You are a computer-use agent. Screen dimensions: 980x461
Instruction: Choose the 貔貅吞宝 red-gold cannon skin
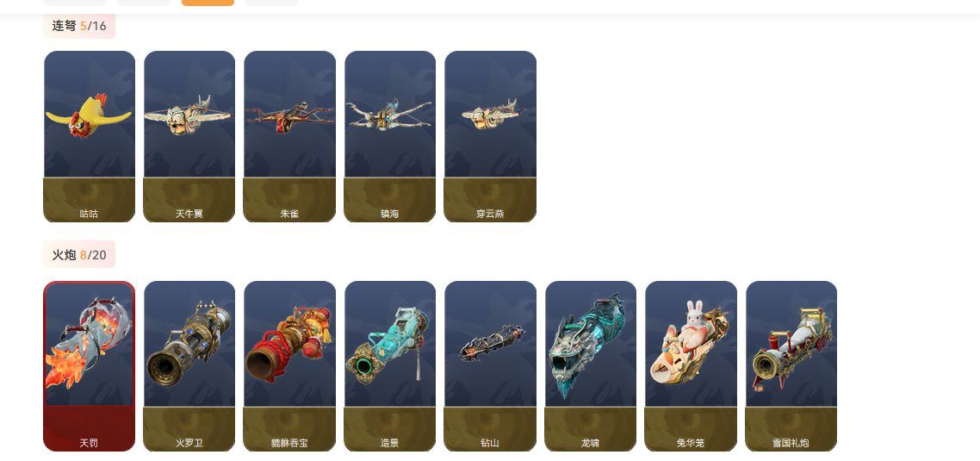[289, 366]
